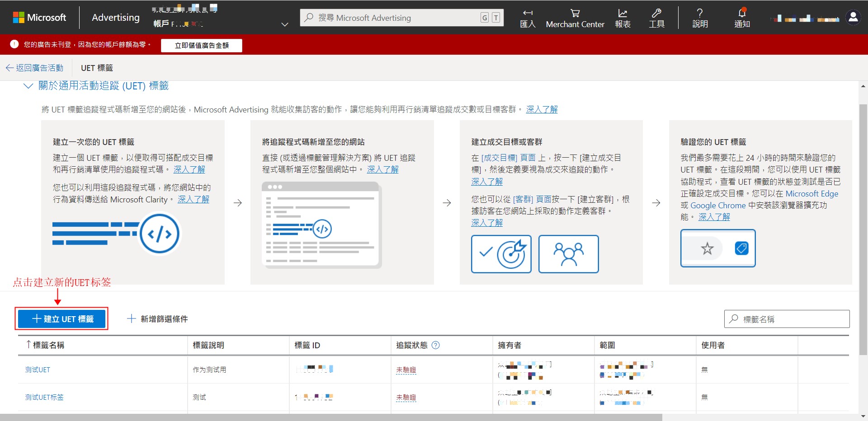
Task: Click the website page illustration under 將追蹤程式碼新增
Action: (x=321, y=225)
